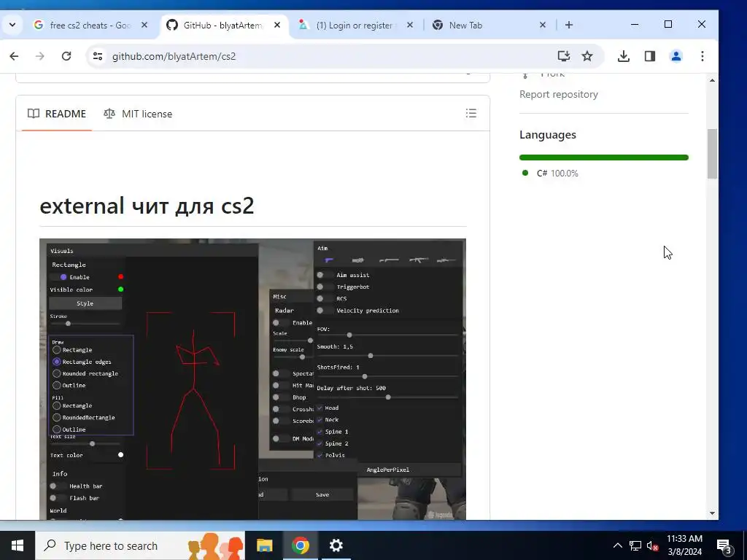
Task: Click the 'external чит для cs2' heading
Action: click(147, 206)
